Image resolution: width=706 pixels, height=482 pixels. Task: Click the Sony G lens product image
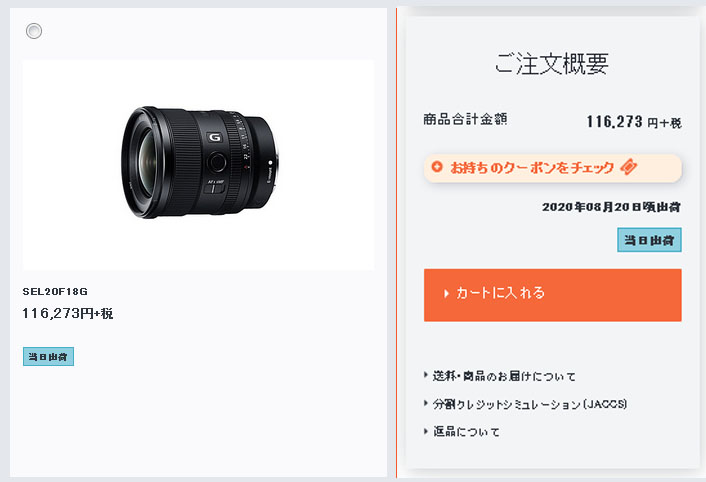198,165
